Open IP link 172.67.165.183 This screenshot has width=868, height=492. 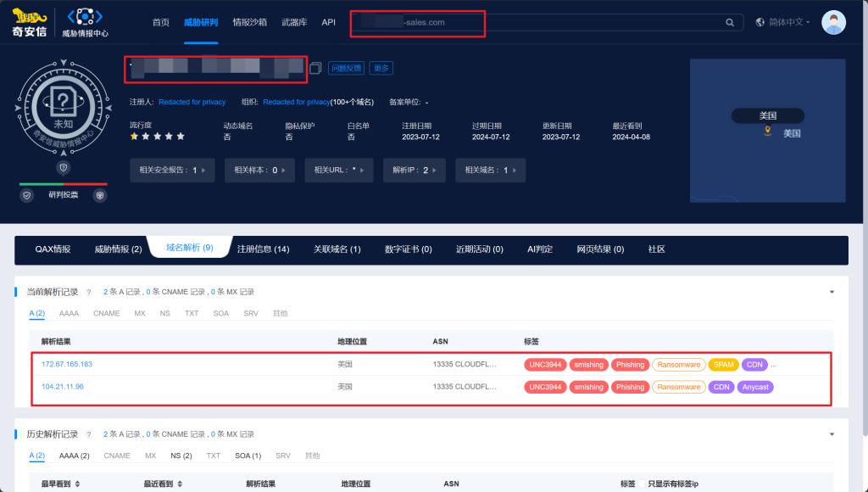tap(67, 364)
